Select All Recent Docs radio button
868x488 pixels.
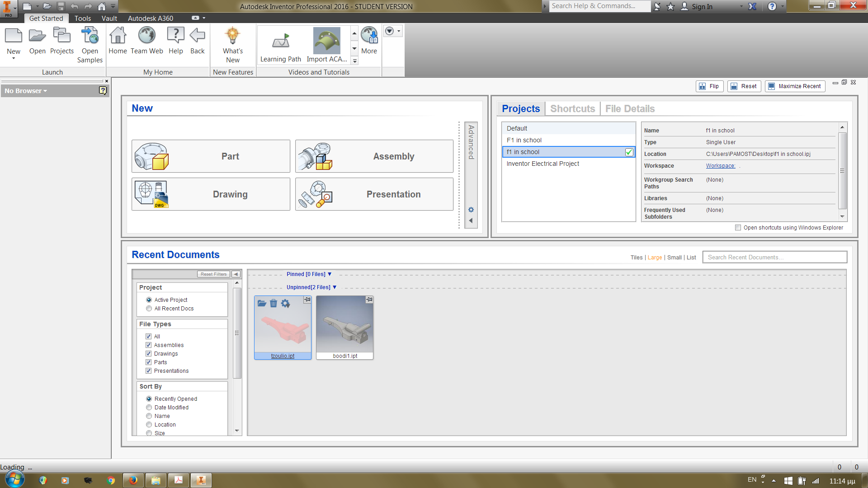[x=149, y=309]
